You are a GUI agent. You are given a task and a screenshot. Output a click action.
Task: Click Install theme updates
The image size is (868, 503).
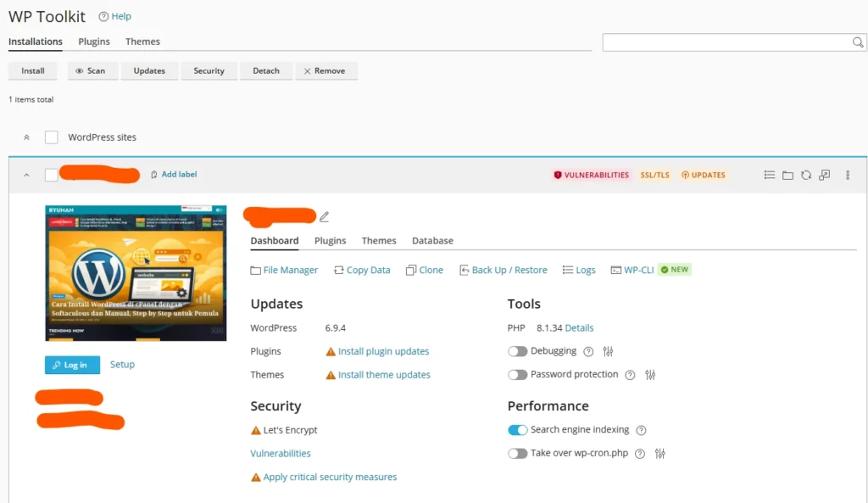tap(384, 374)
